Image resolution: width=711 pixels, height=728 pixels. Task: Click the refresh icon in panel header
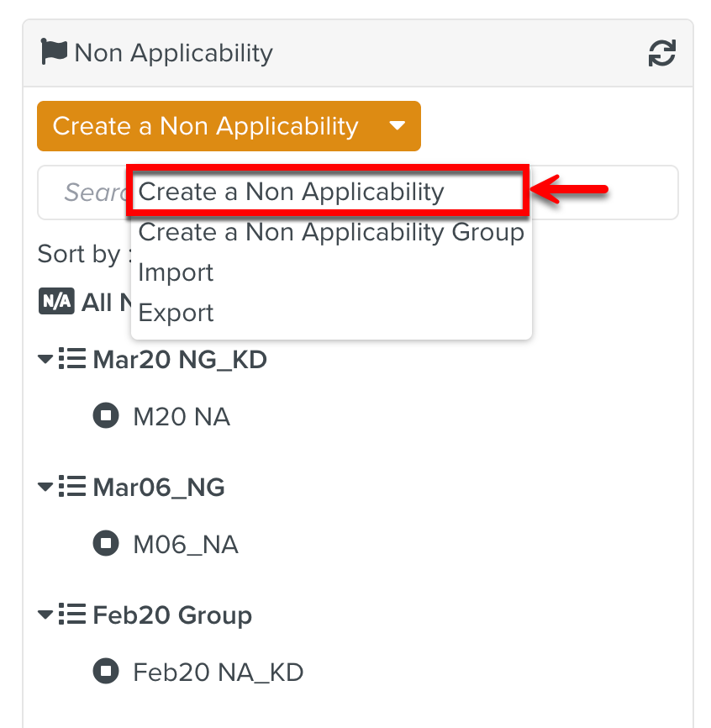pos(662,54)
